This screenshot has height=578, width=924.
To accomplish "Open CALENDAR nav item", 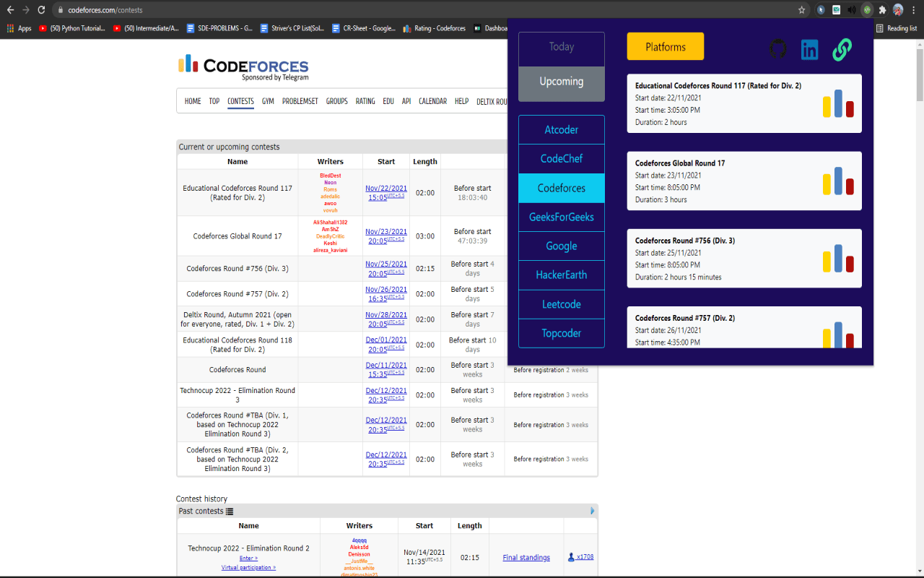I will [x=432, y=101].
